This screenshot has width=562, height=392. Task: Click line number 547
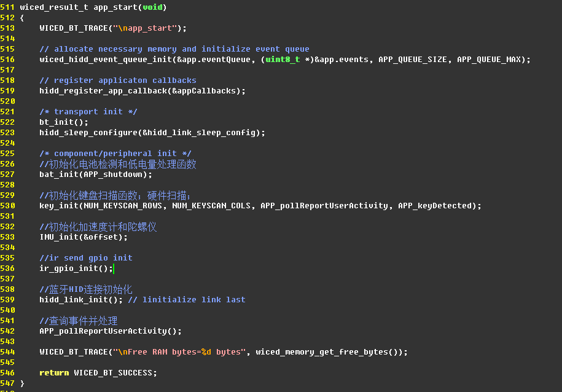[7, 383]
